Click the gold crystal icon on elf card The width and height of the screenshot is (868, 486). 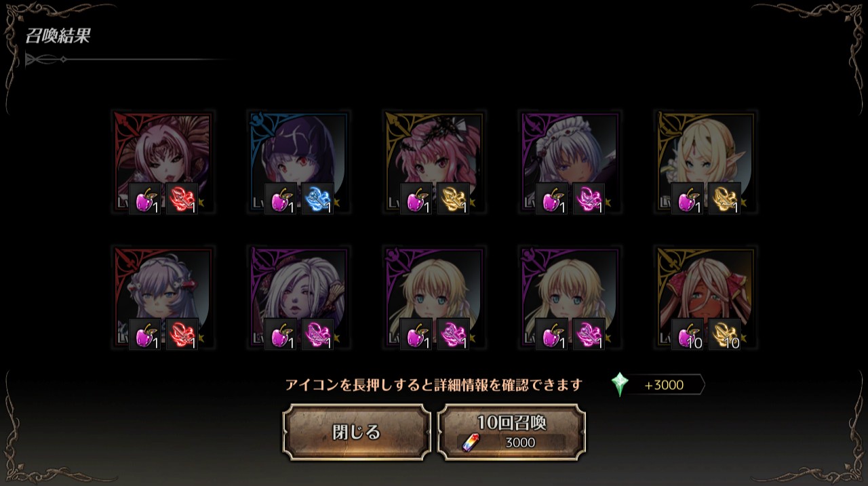point(724,199)
